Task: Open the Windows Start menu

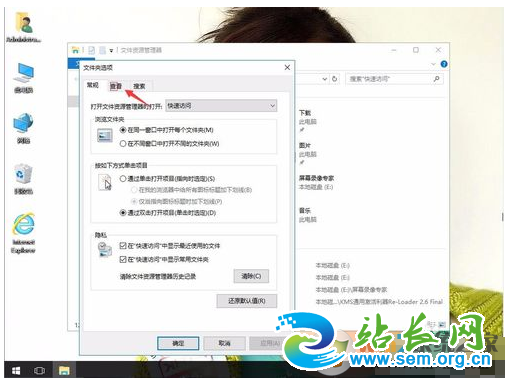Action: (16, 370)
